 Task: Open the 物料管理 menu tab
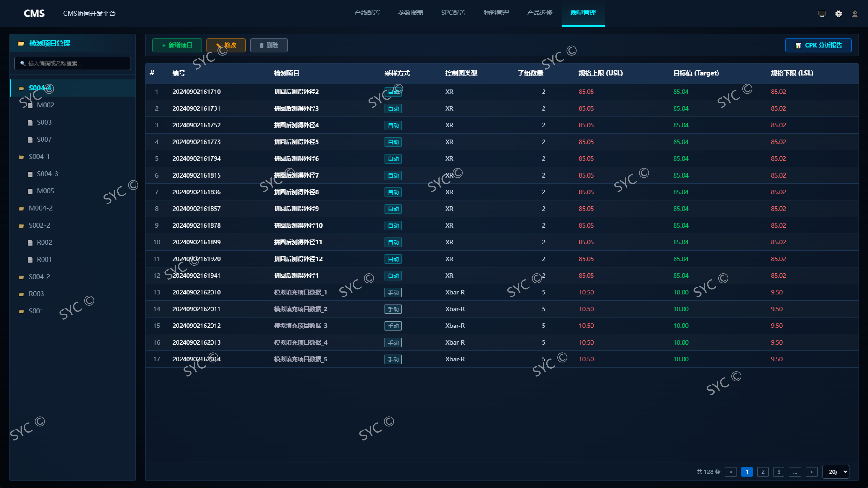496,13
